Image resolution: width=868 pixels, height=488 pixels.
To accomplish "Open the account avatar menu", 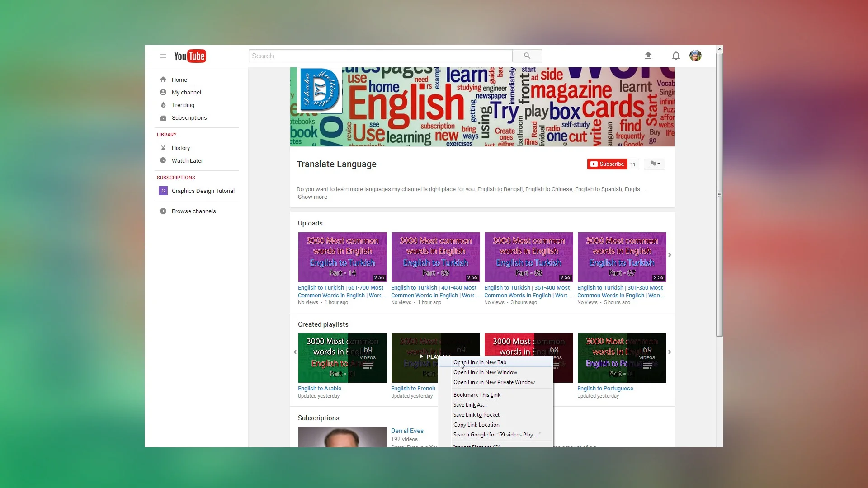I will [695, 56].
